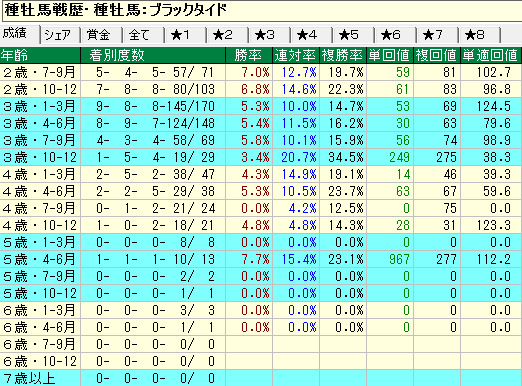Select the 5歳・4-6月 row
Image resolution: width=522 pixels, height=386 pixels.
click(x=261, y=259)
